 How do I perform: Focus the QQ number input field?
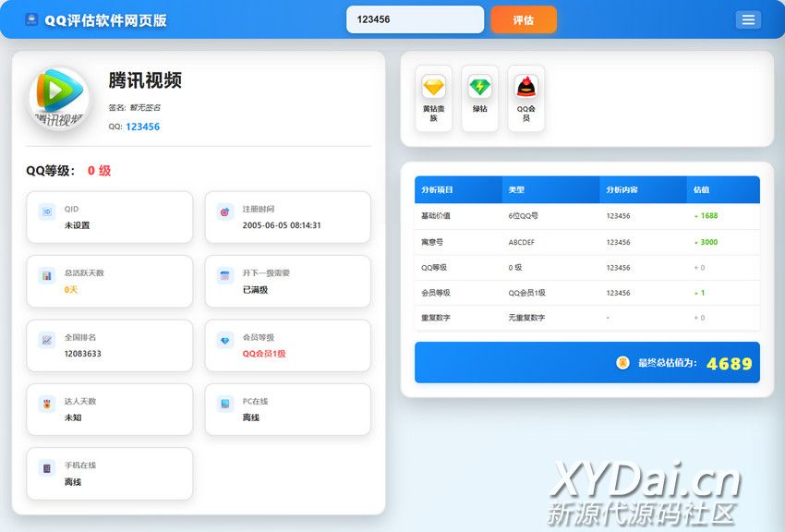pyautogui.click(x=415, y=19)
